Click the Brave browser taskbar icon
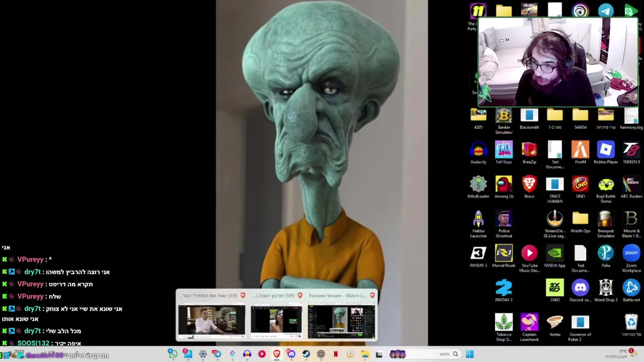The image size is (644, 362). [x=276, y=354]
